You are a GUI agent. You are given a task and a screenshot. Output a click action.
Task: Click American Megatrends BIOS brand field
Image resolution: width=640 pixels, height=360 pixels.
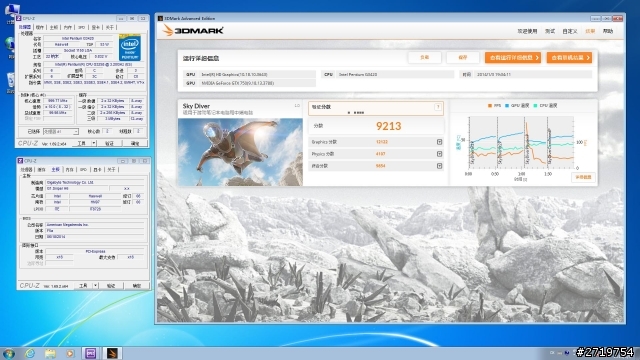(x=96, y=225)
